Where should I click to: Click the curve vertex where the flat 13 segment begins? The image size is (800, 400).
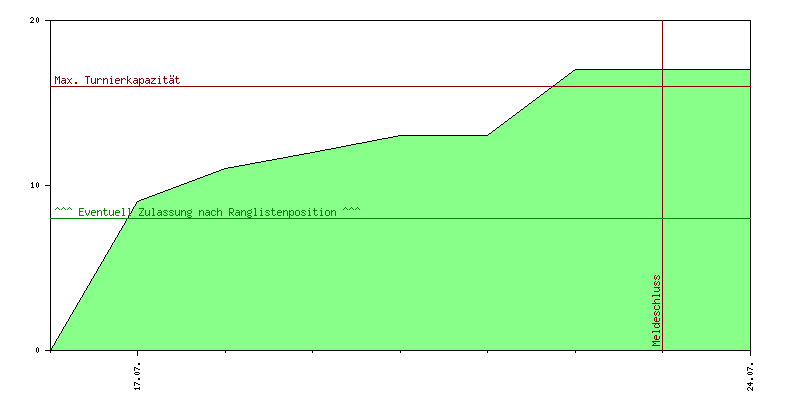400,135
